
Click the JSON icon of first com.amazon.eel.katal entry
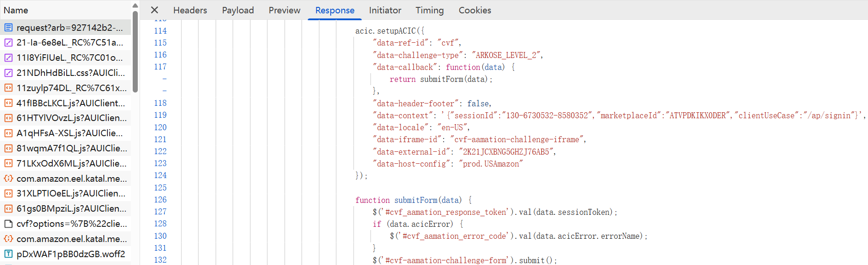[8, 179]
